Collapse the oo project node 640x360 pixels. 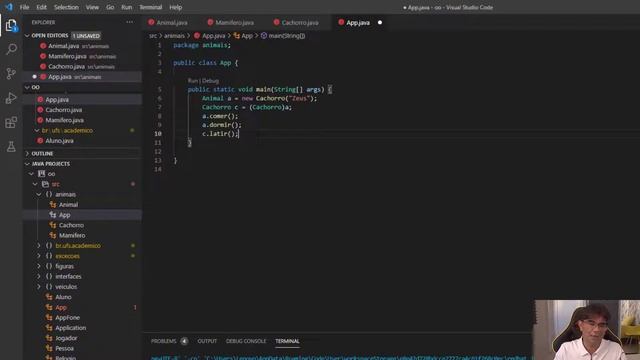click(31, 174)
